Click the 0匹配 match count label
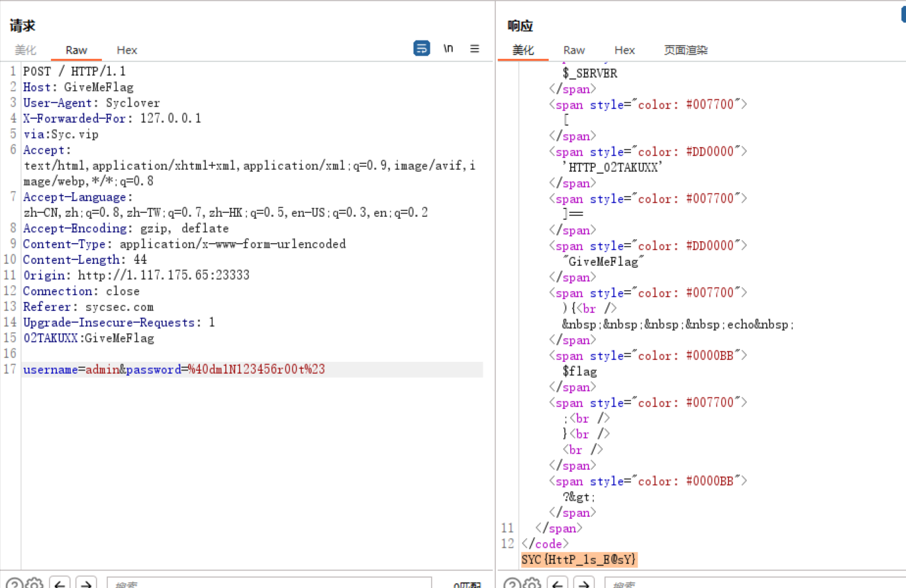The height and width of the screenshot is (588, 906). pyautogui.click(x=467, y=585)
